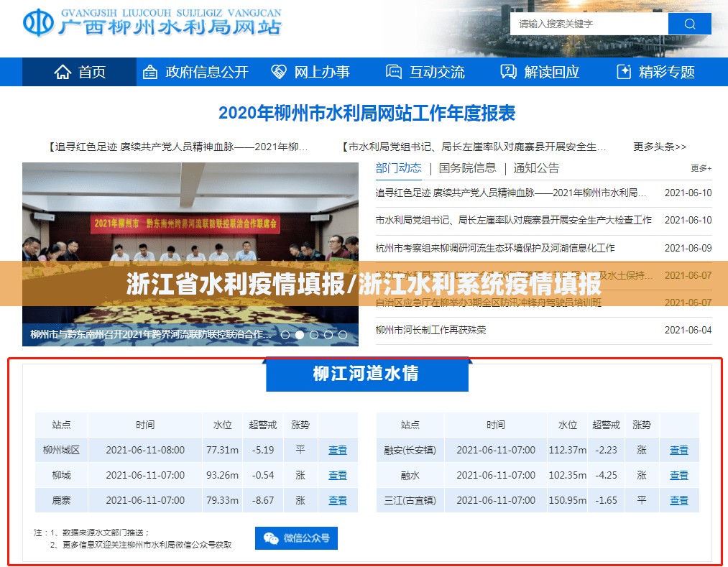Click 查看 for 柳州城区 station
The width and height of the screenshot is (728, 567).
[338, 450]
